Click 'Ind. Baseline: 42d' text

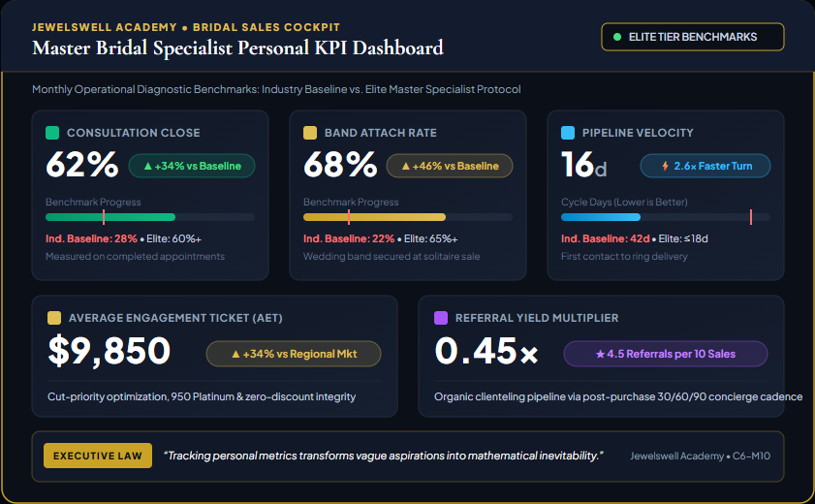point(606,238)
